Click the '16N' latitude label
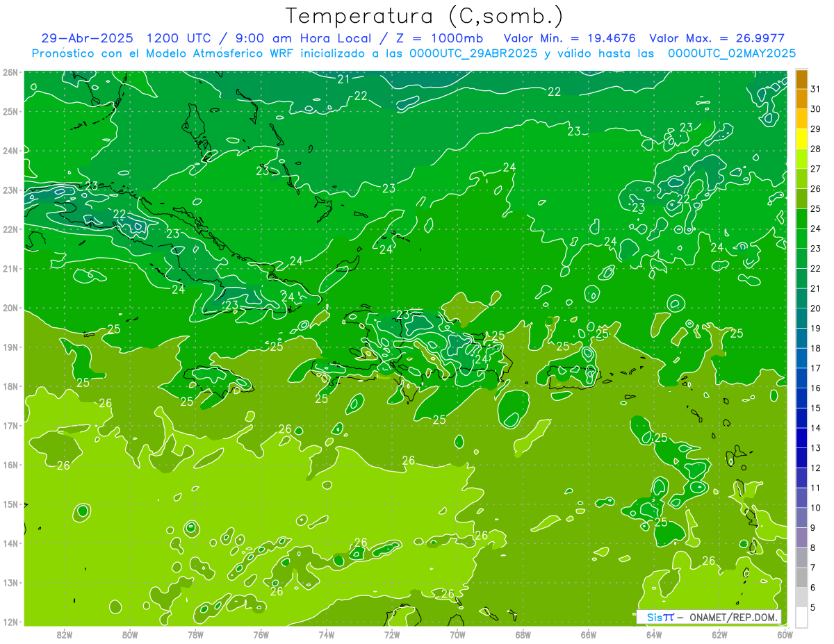Image resolution: width=834 pixels, height=644 pixels. [x=10, y=465]
